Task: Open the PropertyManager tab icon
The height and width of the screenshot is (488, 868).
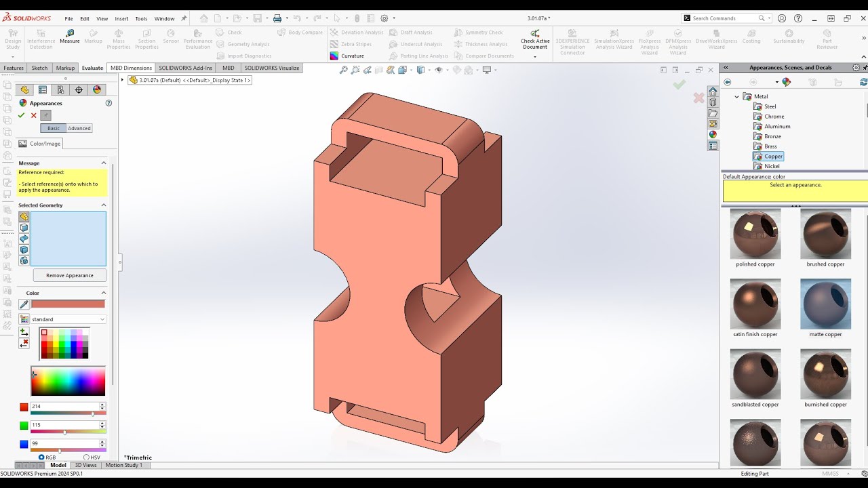Action: [43, 89]
